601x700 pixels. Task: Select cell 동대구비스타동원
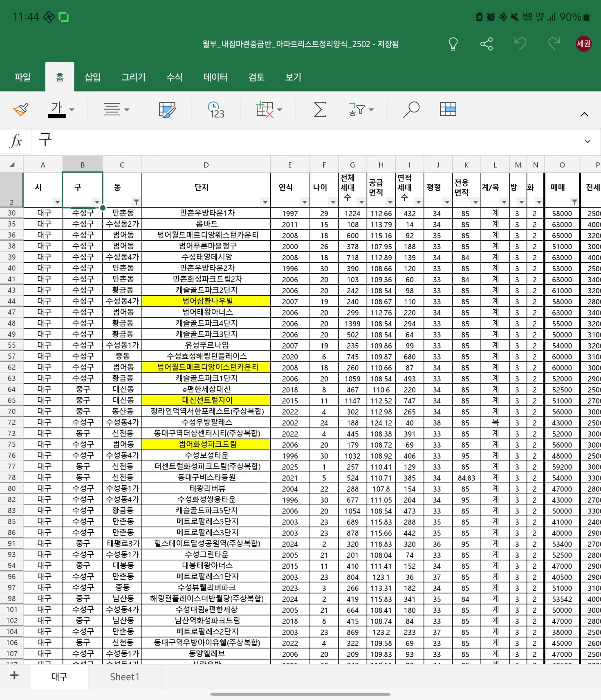pos(206,477)
